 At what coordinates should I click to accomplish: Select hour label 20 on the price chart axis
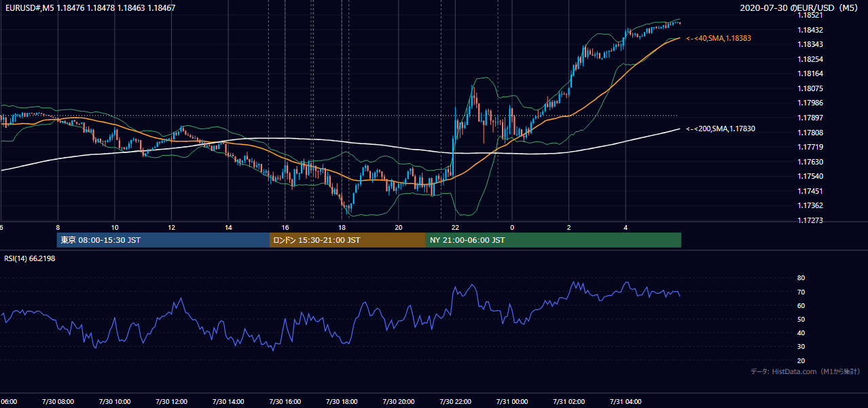click(399, 228)
